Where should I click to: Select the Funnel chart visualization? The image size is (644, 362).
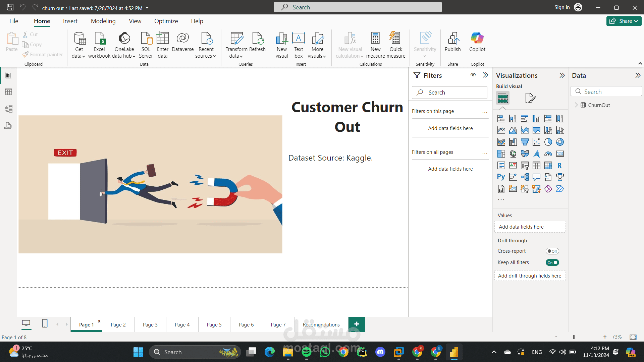point(525,142)
